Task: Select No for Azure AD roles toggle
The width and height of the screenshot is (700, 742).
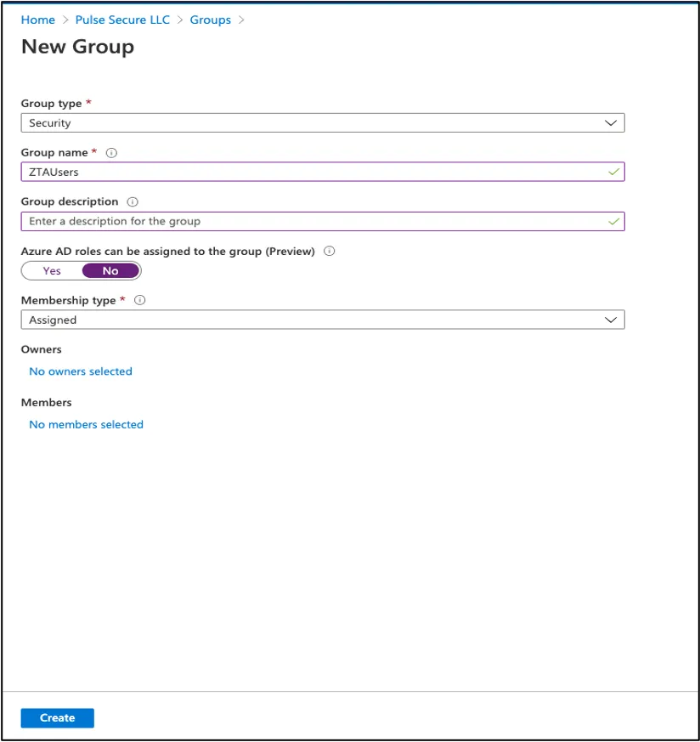Action: [x=110, y=271]
